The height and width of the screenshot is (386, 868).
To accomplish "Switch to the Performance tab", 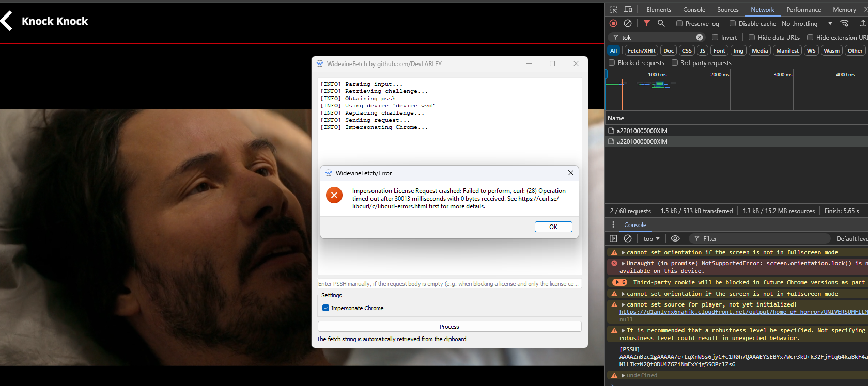I will 803,10.
